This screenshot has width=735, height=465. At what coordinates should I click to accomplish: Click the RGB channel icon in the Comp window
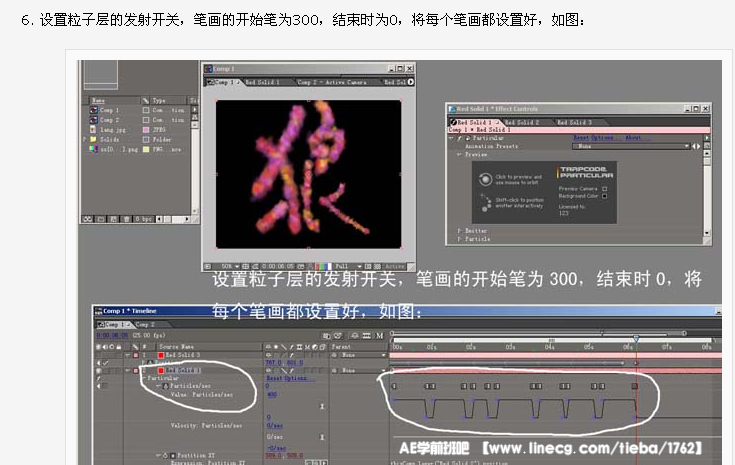click(323, 266)
